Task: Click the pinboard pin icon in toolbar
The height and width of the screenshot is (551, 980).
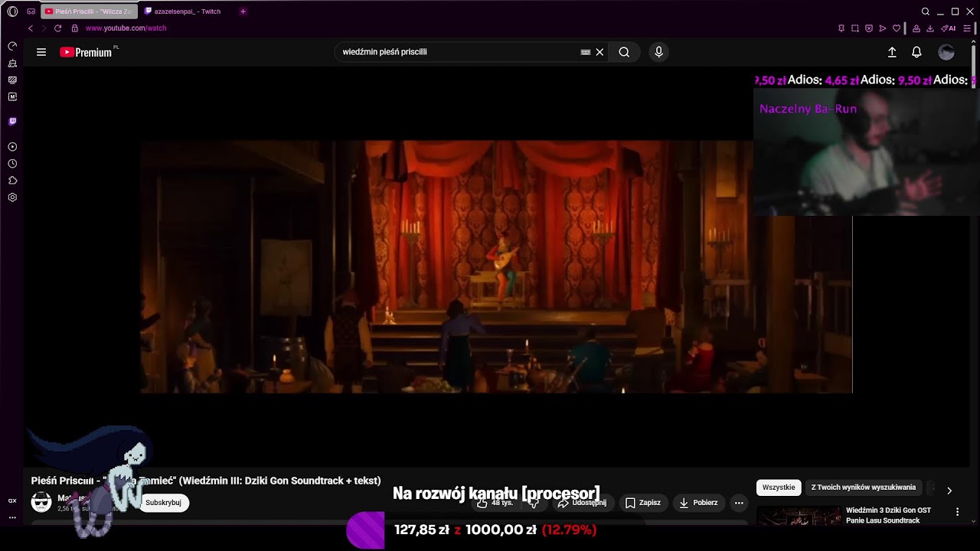Action: click(841, 28)
